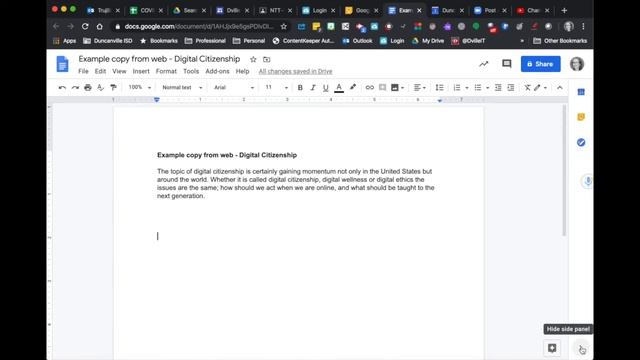640x360 pixels.
Task: Run spelling and grammar check
Action: [100, 87]
